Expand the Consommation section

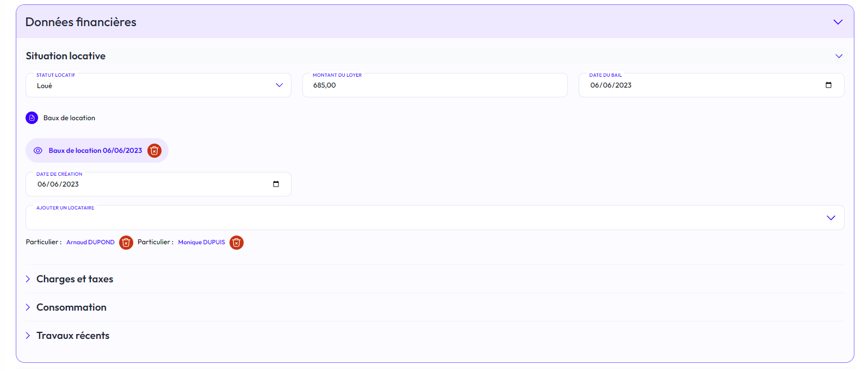pyautogui.click(x=71, y=307)
